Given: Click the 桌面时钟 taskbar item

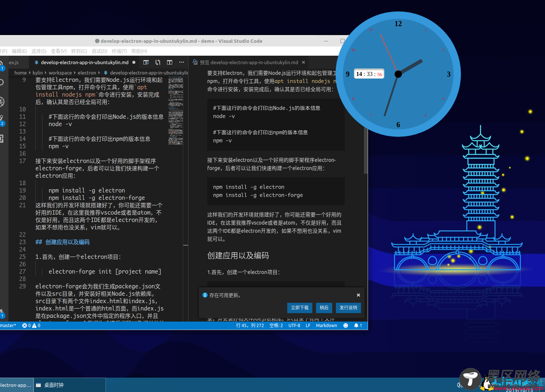Looking at the screenshot, I should tap(70, 385).
